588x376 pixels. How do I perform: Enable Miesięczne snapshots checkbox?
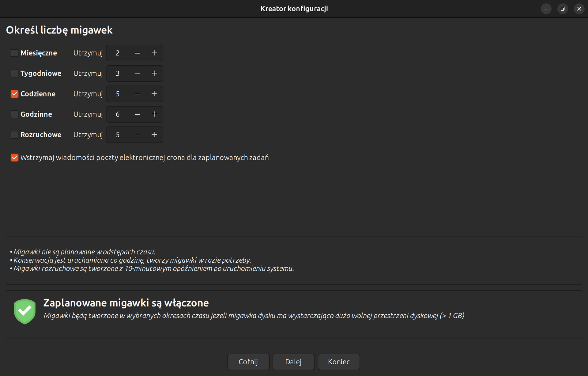click(x=14, y=53)
